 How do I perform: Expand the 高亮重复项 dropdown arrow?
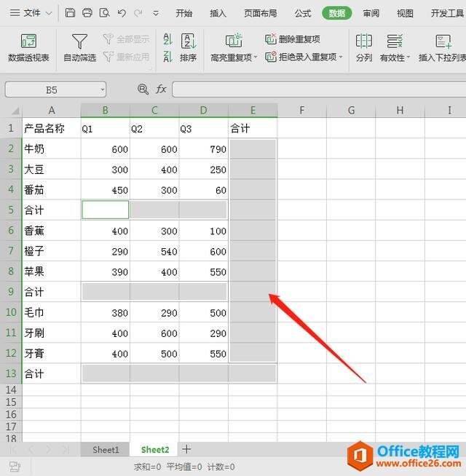256,57
